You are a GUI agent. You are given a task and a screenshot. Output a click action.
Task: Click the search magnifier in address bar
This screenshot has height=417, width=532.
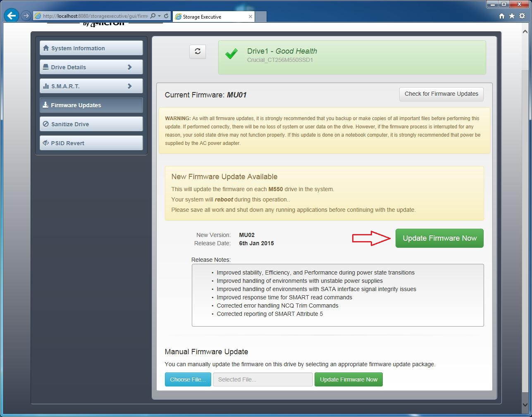[153, 16]
